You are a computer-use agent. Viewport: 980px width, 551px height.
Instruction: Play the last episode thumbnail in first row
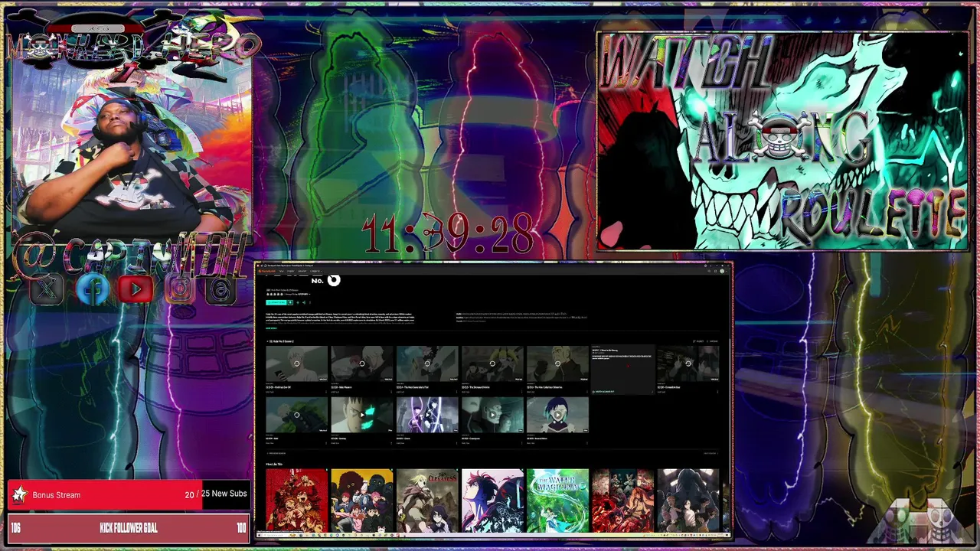tap(688, 364)
